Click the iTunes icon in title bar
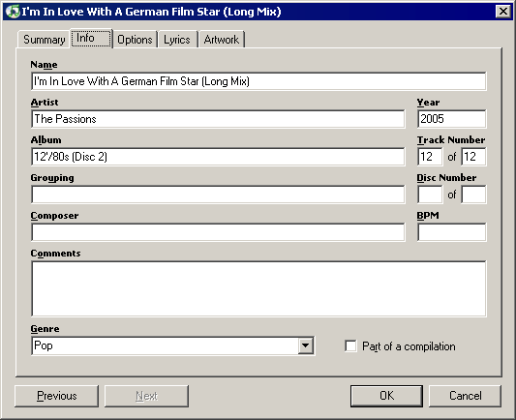516x420 pixels. coord(13,12)
